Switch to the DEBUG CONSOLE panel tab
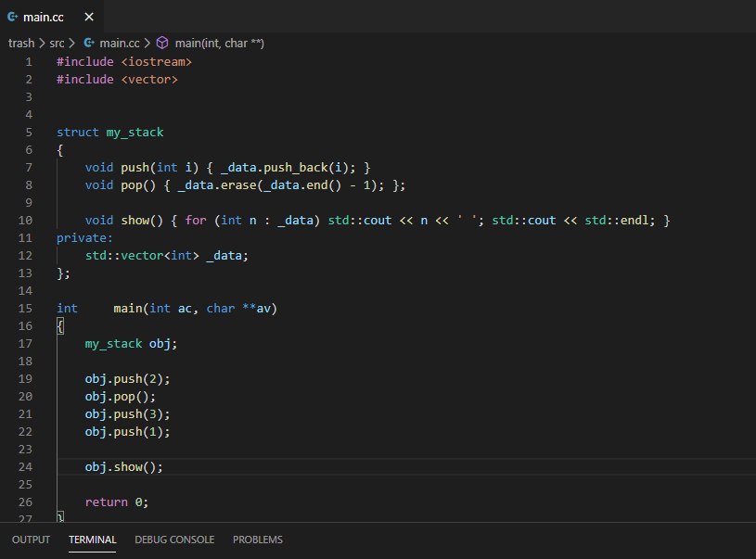Viewport: 756px width, 559px height. pos(174,540)
